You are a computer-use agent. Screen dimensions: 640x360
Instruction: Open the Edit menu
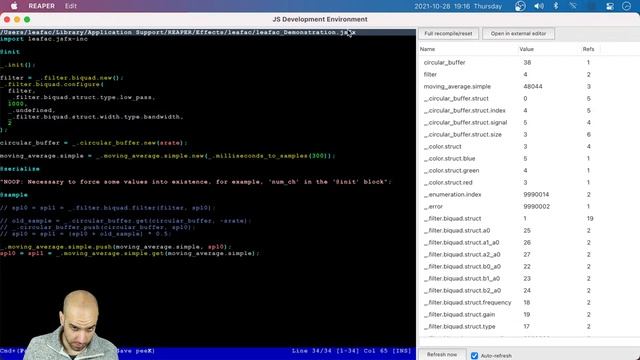tap(71, 6)
